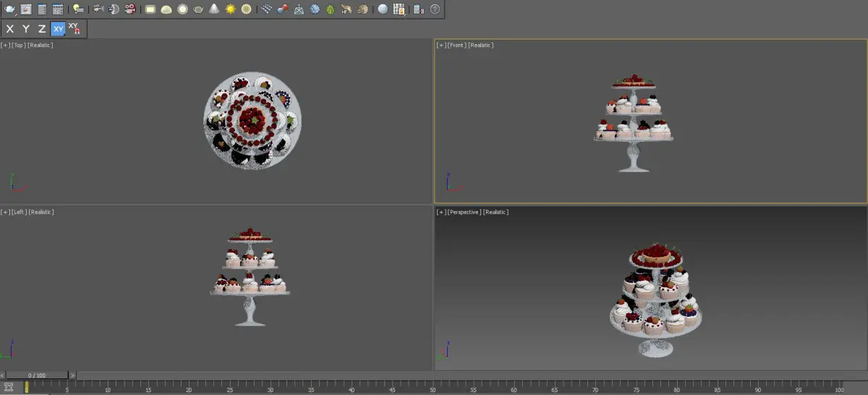Open the [+] menu of Top viewport

[x=6, y=45]
